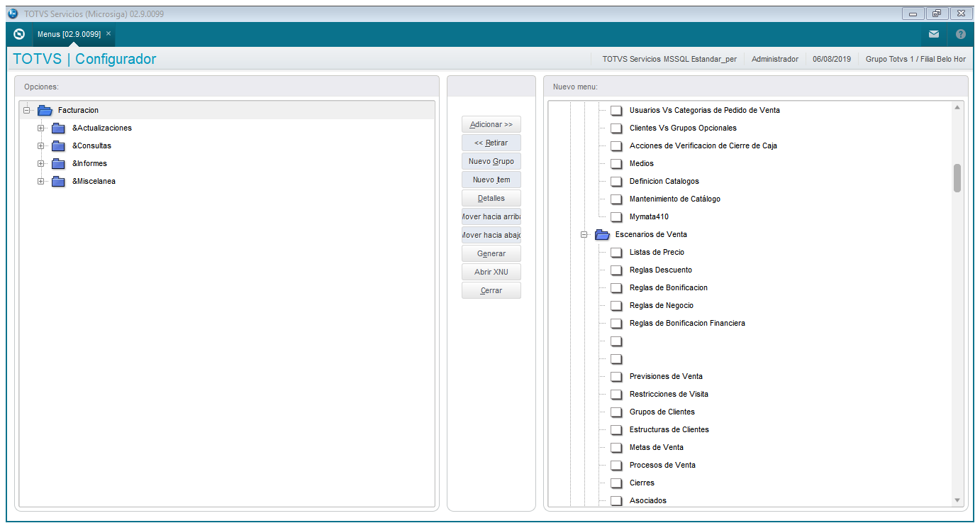Screen dimensions: 980x528
Task: Select the Facturacion folder icon
Action: (x=45, y=110)
